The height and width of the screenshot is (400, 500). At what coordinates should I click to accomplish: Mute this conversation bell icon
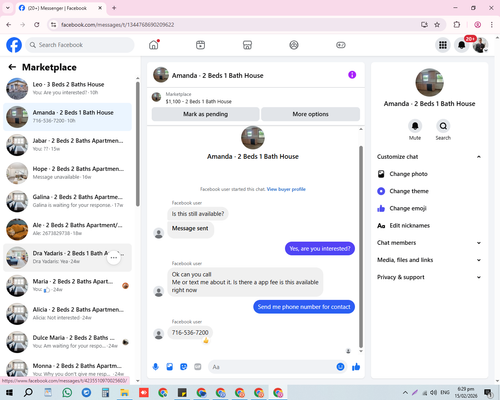[415, 126]
